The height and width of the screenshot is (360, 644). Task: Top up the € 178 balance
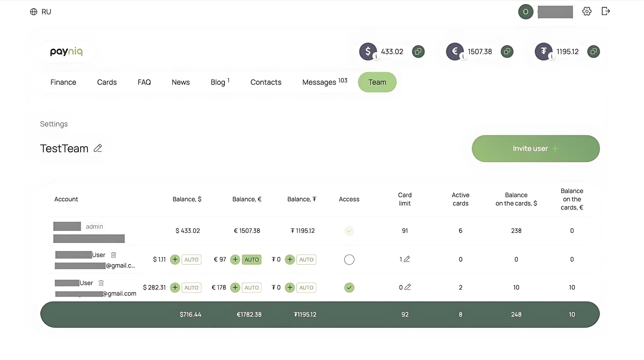235,288
